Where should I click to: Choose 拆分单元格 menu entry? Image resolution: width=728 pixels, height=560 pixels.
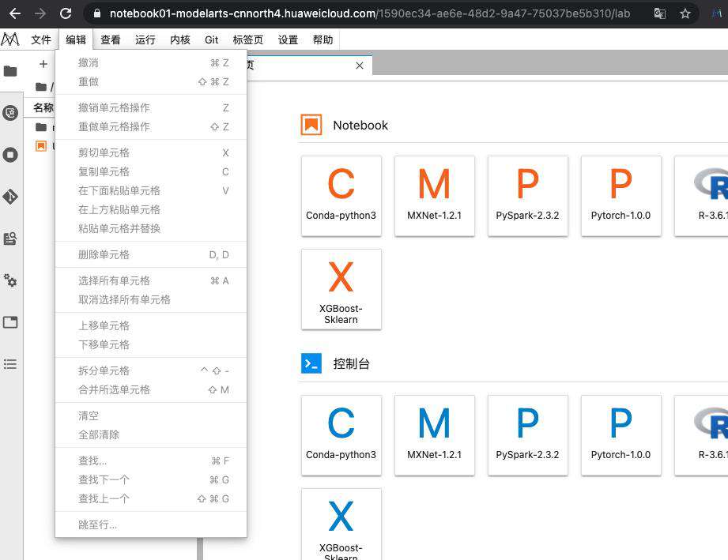(151, 370)
